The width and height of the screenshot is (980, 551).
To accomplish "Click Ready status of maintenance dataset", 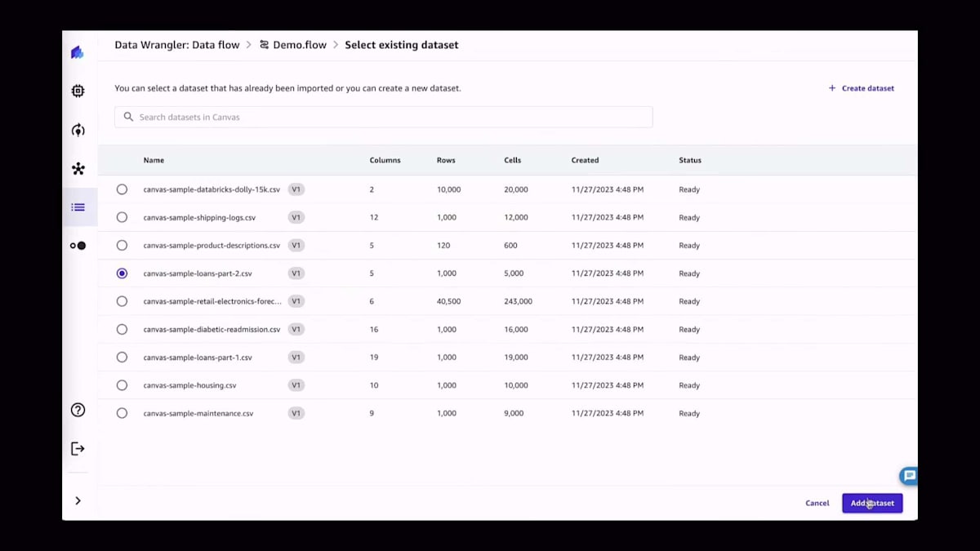I will [689, 413].
